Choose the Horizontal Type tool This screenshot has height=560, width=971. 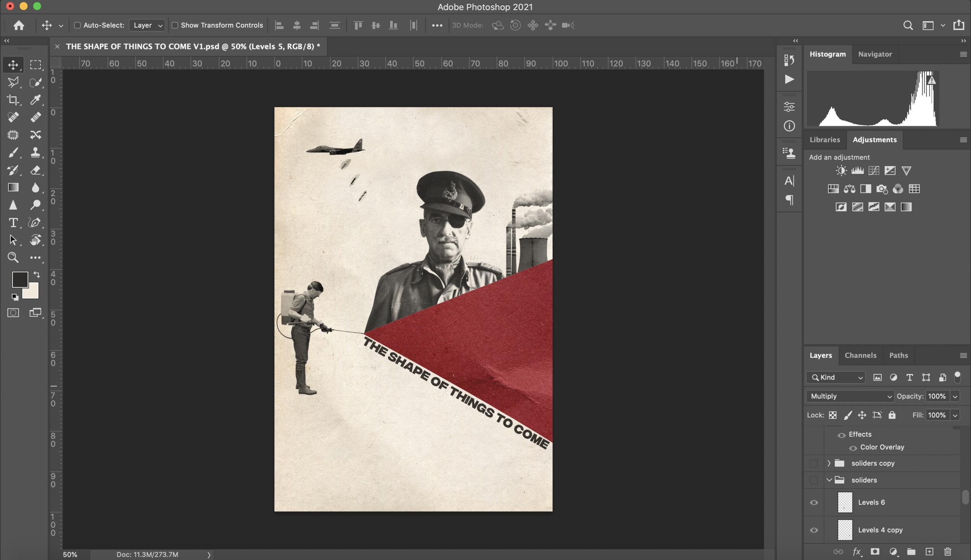13,222
